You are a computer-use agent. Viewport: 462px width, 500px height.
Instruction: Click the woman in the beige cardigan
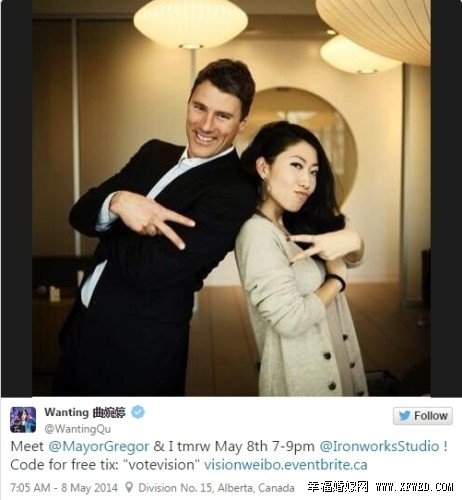coord(300,260)
